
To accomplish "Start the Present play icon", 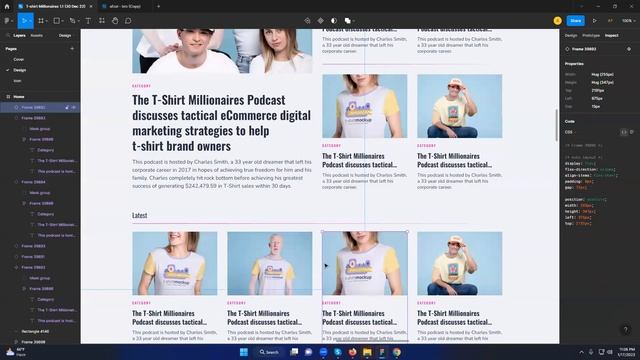I will point(595,20).
